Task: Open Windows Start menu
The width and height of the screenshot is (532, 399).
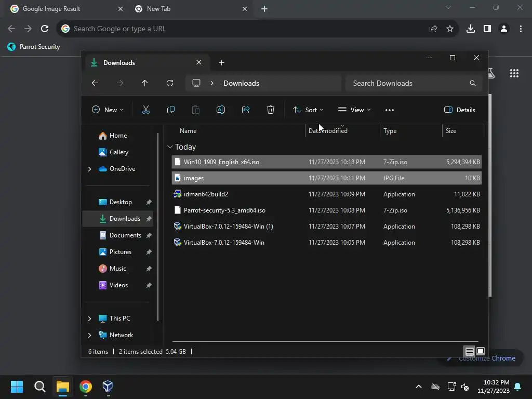Action: pyautogui.click(x=17, y=387)
